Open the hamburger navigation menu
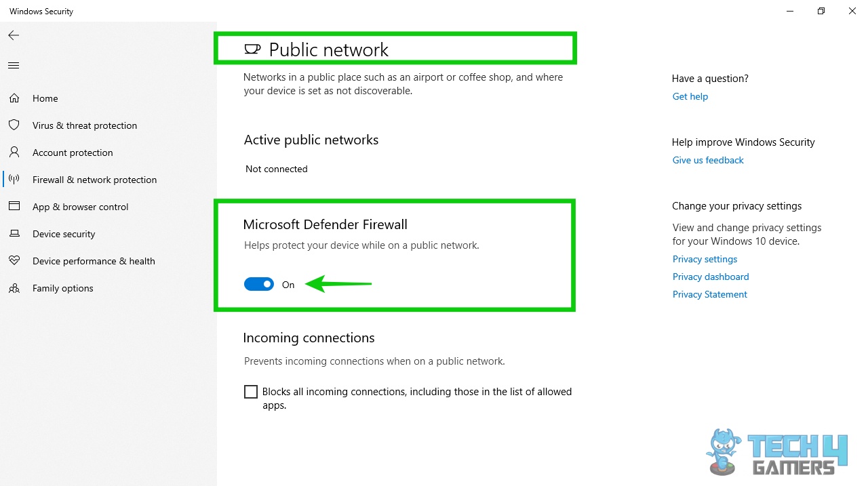 (x=14, y=66)
